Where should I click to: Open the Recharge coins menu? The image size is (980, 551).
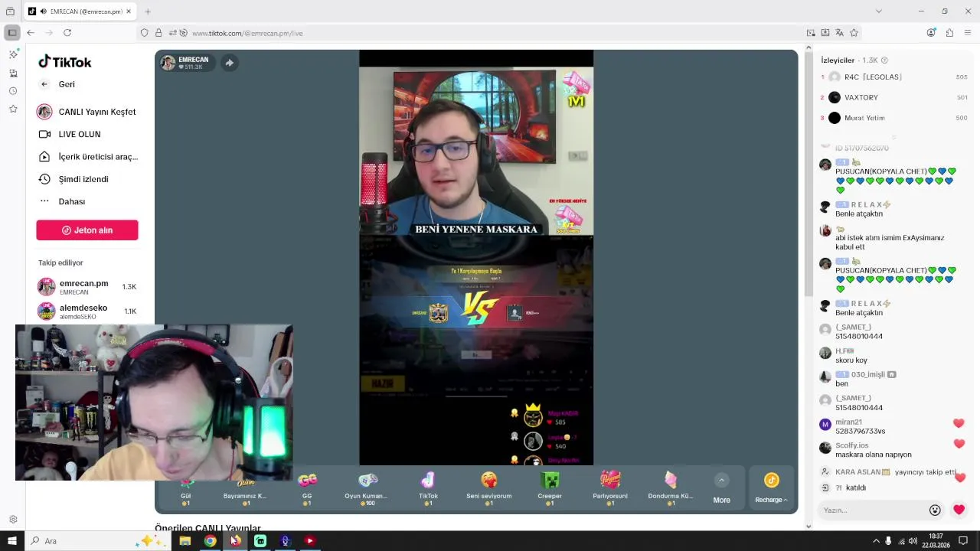click(x=771, y=488)
